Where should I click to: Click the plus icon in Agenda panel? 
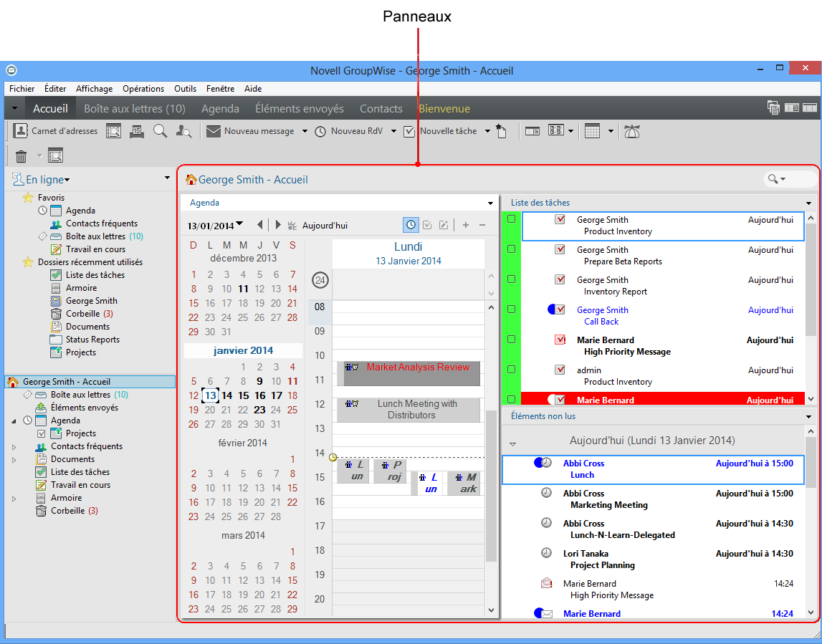[466, 225]
